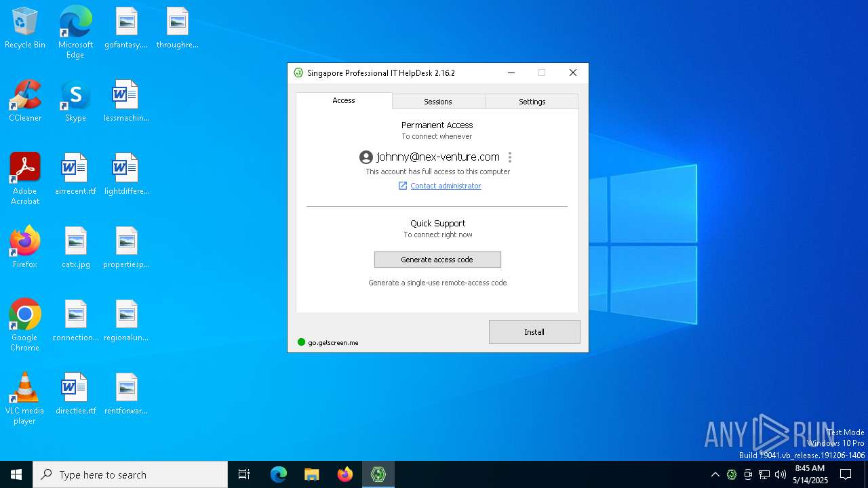Click the green connection status indicator
868x488 pixels.
click(x=302, y=342)
